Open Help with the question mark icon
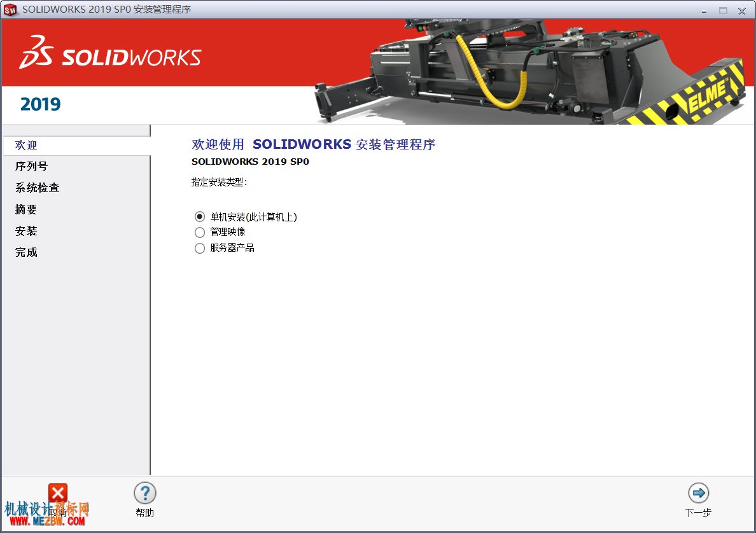756x533 pixels. point(144,493)
